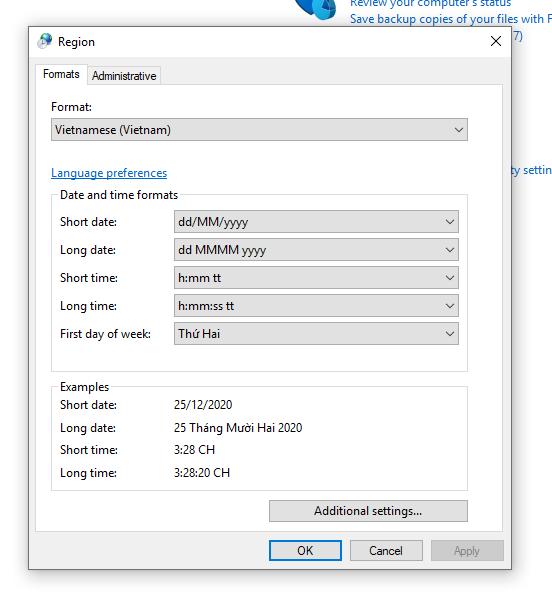Open the First day of week dropdown
The height and width of the screenshot is (604, 552).
pos(316,334)
